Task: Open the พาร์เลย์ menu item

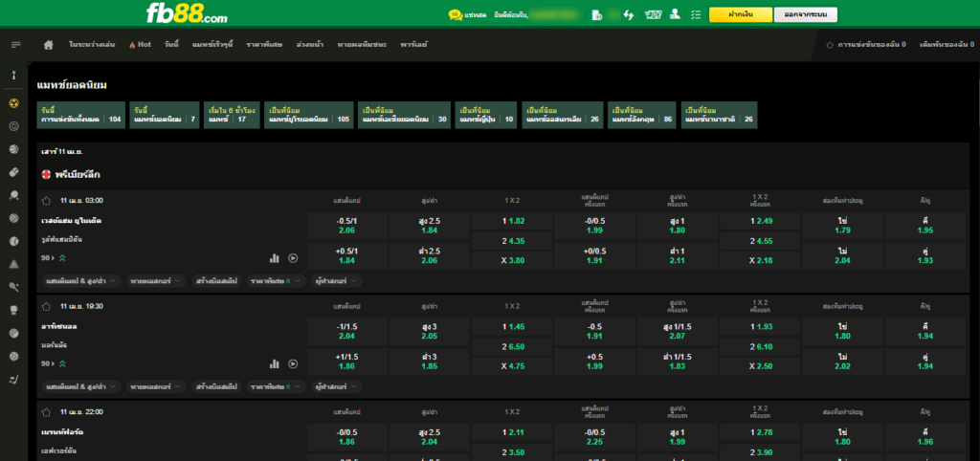Action: (x=413, y=44)
